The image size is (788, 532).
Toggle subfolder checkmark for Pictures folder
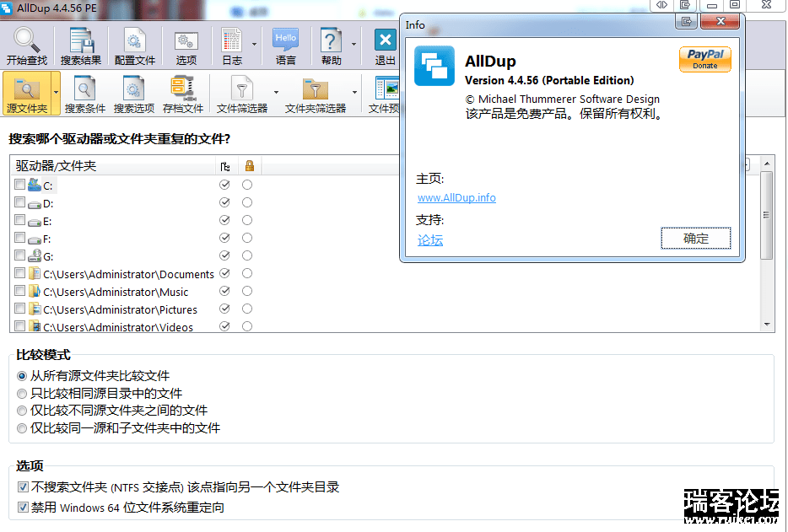(x=224, y=309)
